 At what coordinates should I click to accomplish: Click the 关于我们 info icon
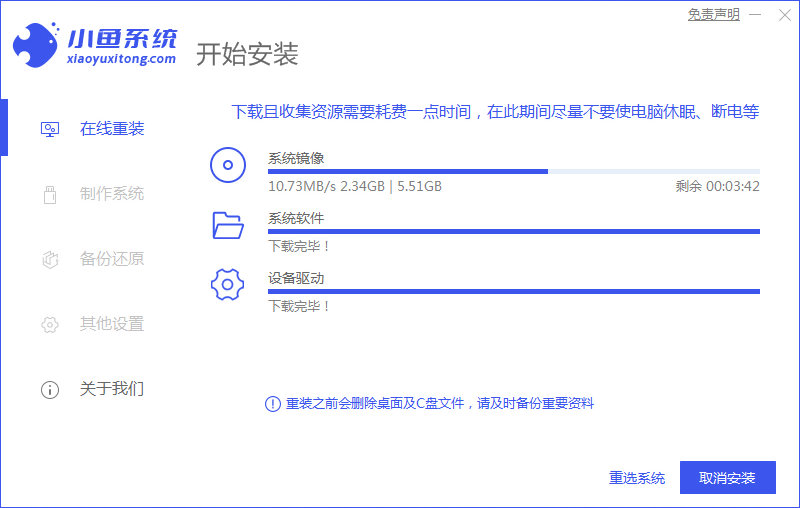click(49, 389)
